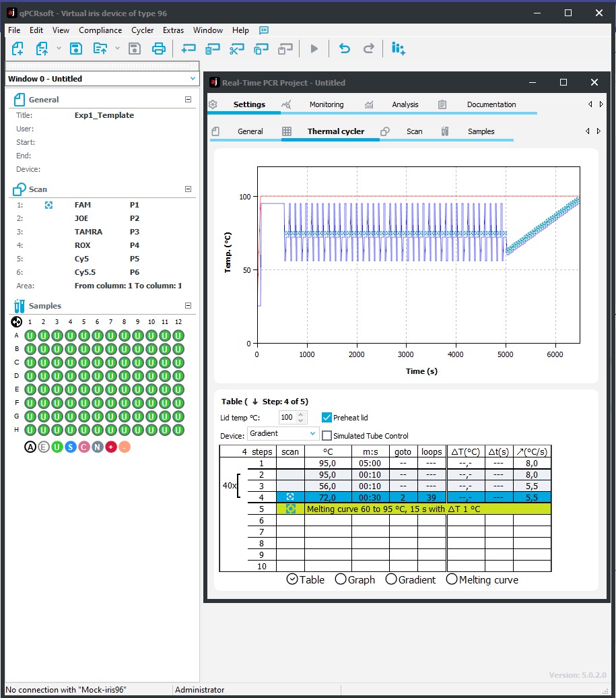
Task: Select the Unknown (U) sample type legend icon
Action: point(57,447)
